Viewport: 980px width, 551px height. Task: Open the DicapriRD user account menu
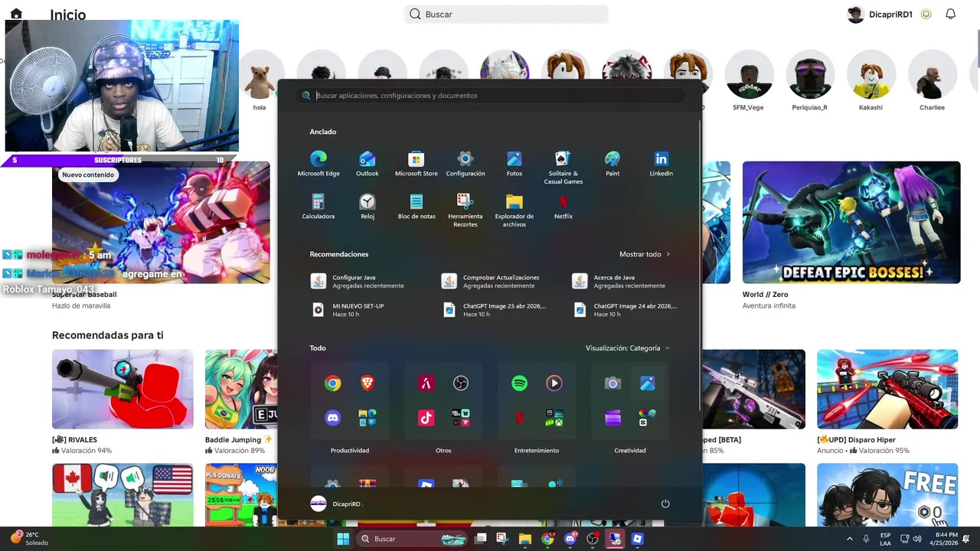pos(337,504)
